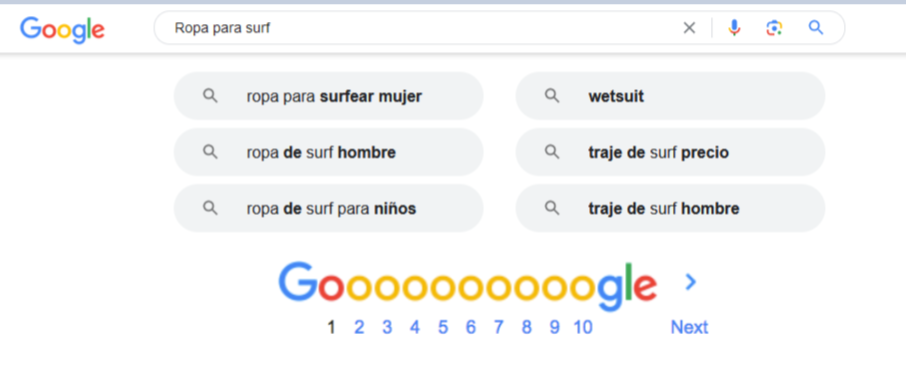Click the magnifier icon beside wetsuit suggestion
This screenshot has width=906, height=377.
pos(552,96)
